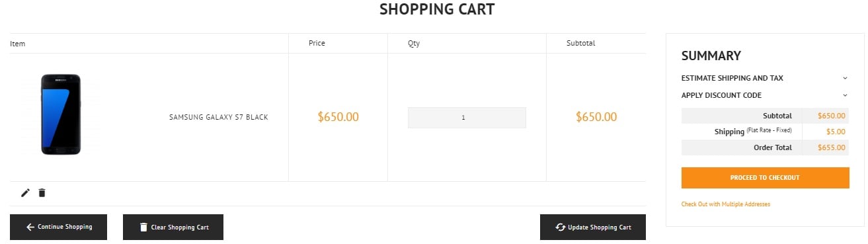Click the pencil edit item icon

(25, 193)
